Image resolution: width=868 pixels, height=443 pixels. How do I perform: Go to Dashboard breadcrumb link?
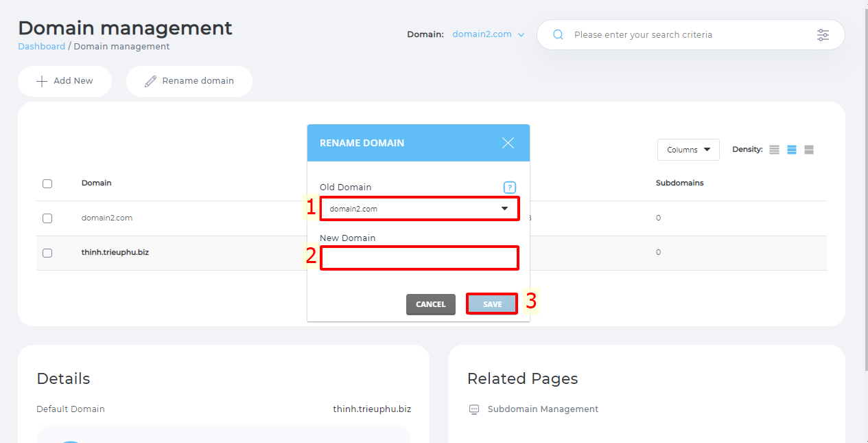point(41,47)
